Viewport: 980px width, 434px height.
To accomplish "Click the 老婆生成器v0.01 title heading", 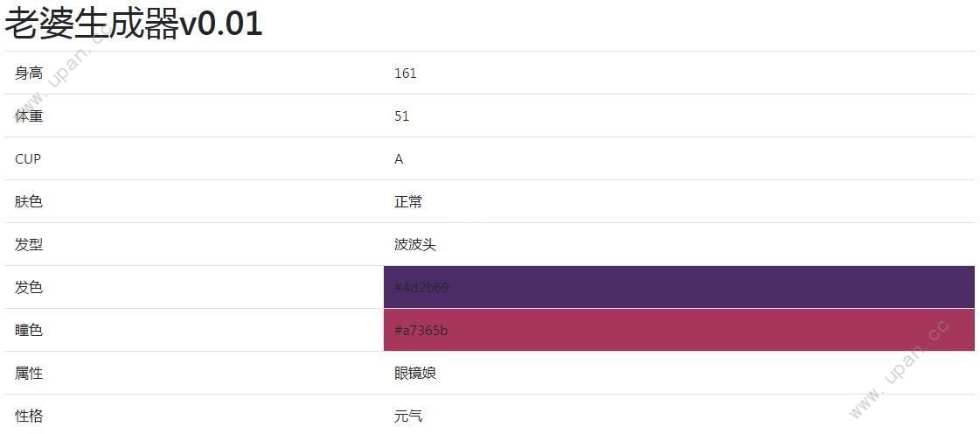I will pyautogui.click(x=133, y=24).
